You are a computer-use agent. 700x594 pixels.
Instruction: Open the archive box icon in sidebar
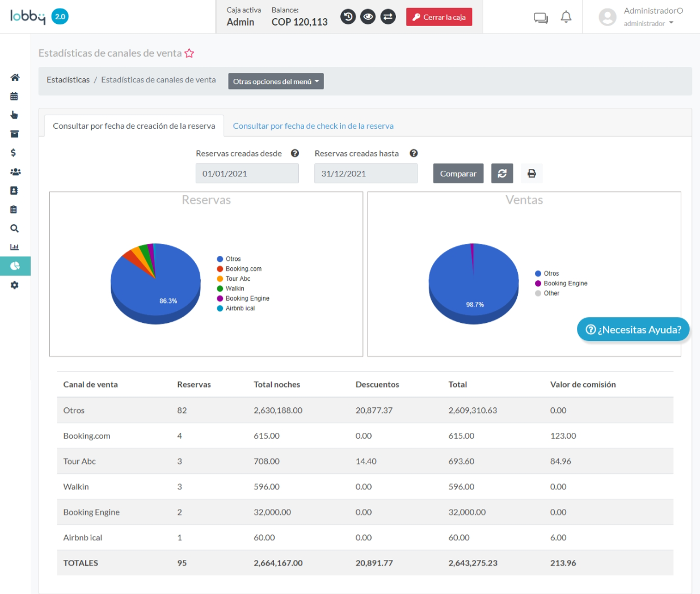14,134
